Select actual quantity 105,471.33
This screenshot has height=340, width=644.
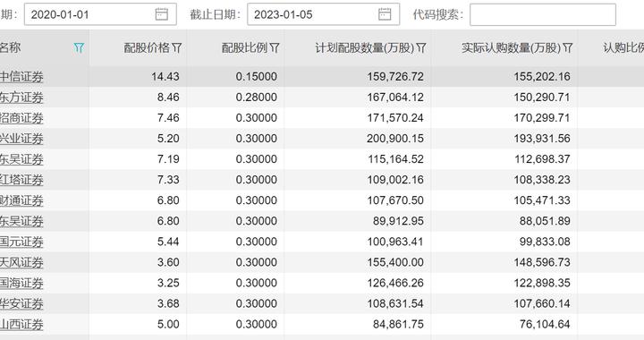coord(542,200)
